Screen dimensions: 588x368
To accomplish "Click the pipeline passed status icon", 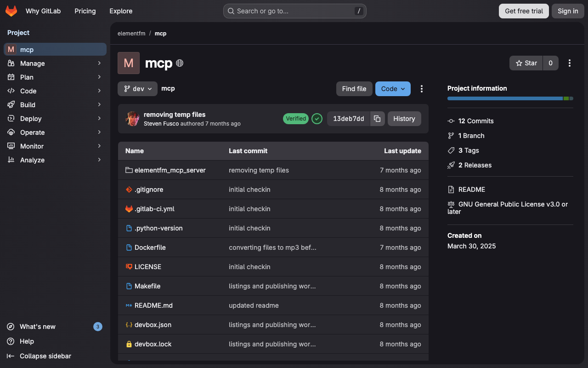I will pyautogui.click(x=317, y=119).
